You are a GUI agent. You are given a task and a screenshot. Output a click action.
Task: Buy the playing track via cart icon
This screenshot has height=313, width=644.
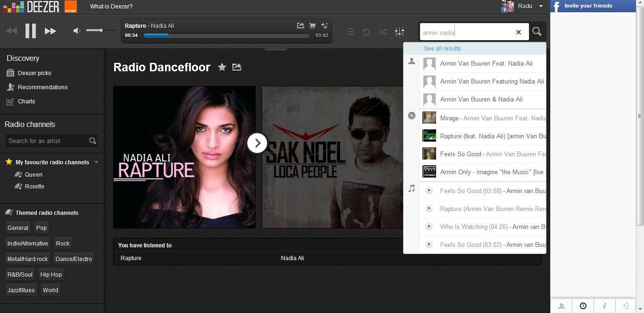coord(312,25)
